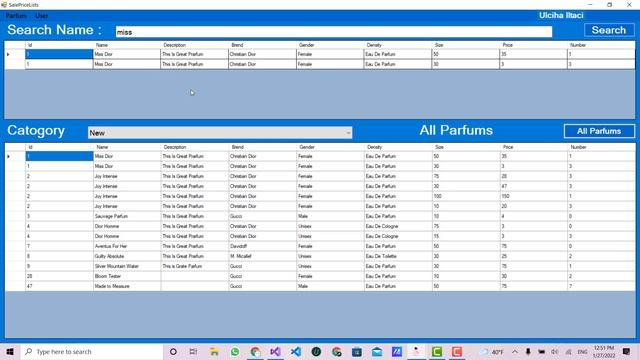The height and width of the screenshot is (360, 640).
Task: Expand the Catogory dropdown showing New
Action: [220, 133]
